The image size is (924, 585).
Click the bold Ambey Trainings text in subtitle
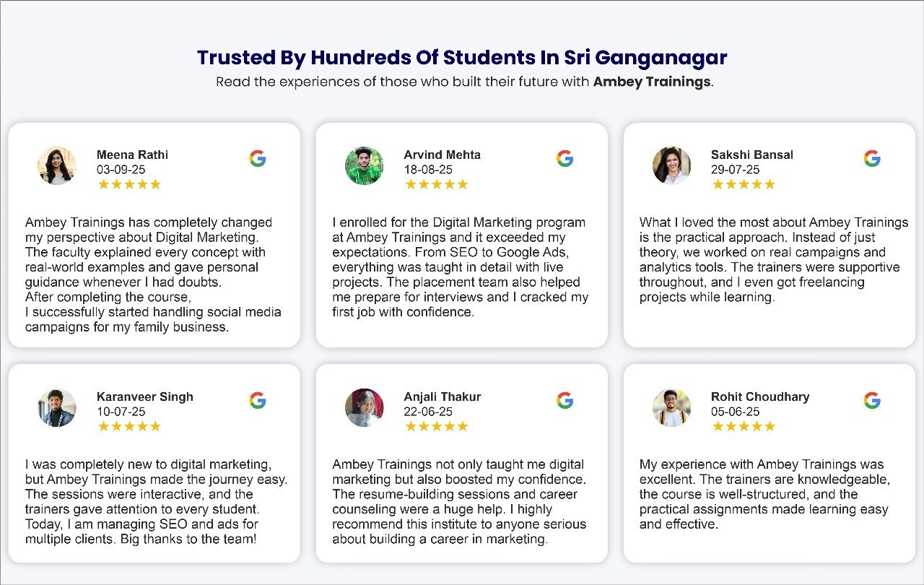652,82
